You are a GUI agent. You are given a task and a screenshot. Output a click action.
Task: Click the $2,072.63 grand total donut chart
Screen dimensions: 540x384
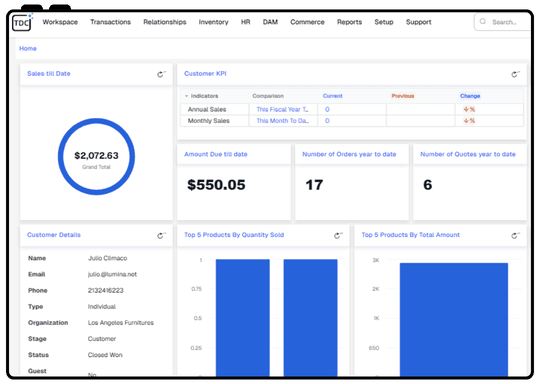pos(96,157)
